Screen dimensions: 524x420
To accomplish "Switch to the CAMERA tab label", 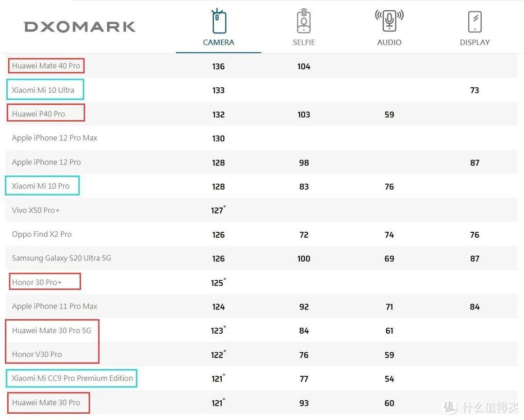I will click(x=219, y=42).
